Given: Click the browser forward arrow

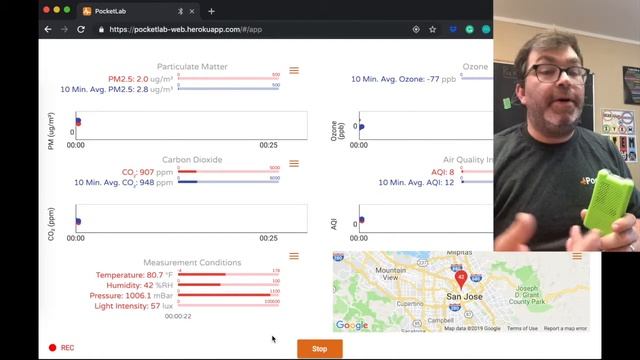Looking at the screenshot, I should click(x=64, y=29).
